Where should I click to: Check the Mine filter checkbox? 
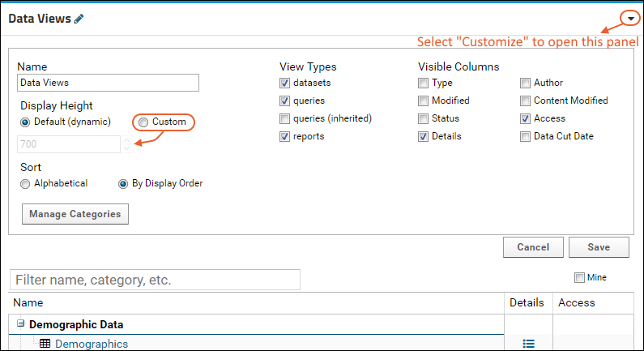[x=579, y=278]
